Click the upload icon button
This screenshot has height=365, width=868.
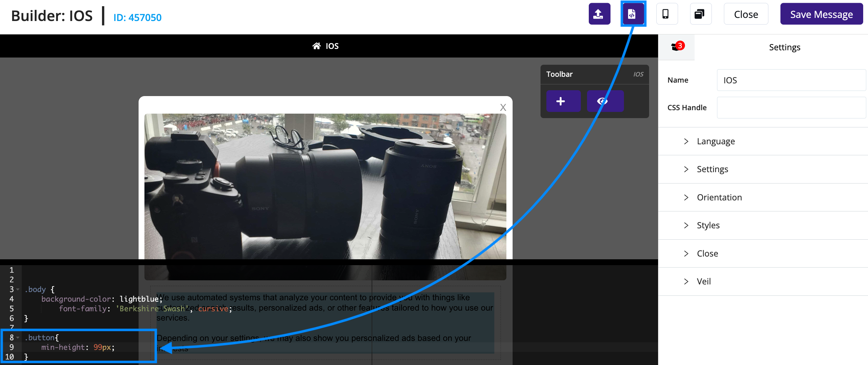[599, 14]
